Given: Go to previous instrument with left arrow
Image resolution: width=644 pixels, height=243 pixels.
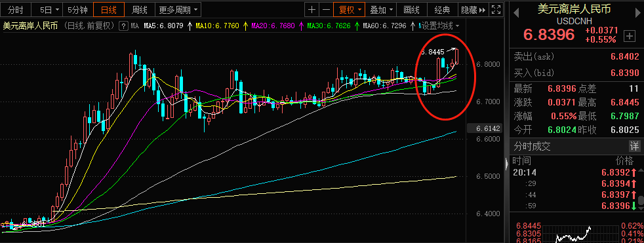Looking at the screenshot, I should [516, 12].
